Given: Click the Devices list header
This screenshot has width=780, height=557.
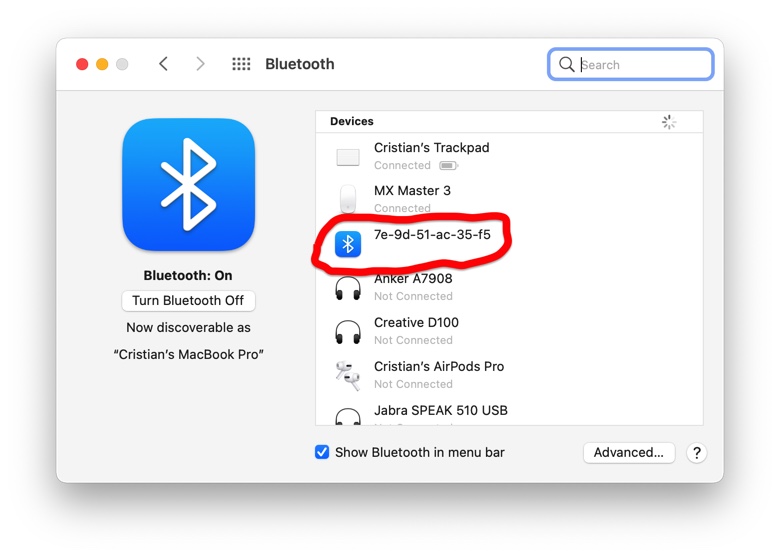Looking at the screenshot, I should click(509, 122).
